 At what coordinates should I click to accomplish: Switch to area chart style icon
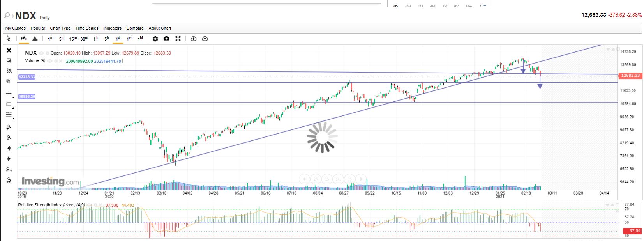(x=35, y=39)
